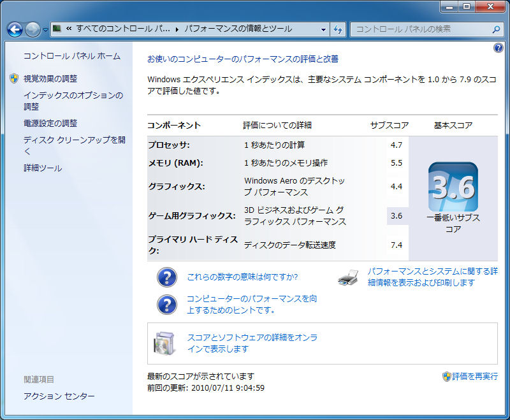Click the back navigation arrow button
The width and height of the screenshot is (510, 420).
pyautogui.click(x=15, y=29)
